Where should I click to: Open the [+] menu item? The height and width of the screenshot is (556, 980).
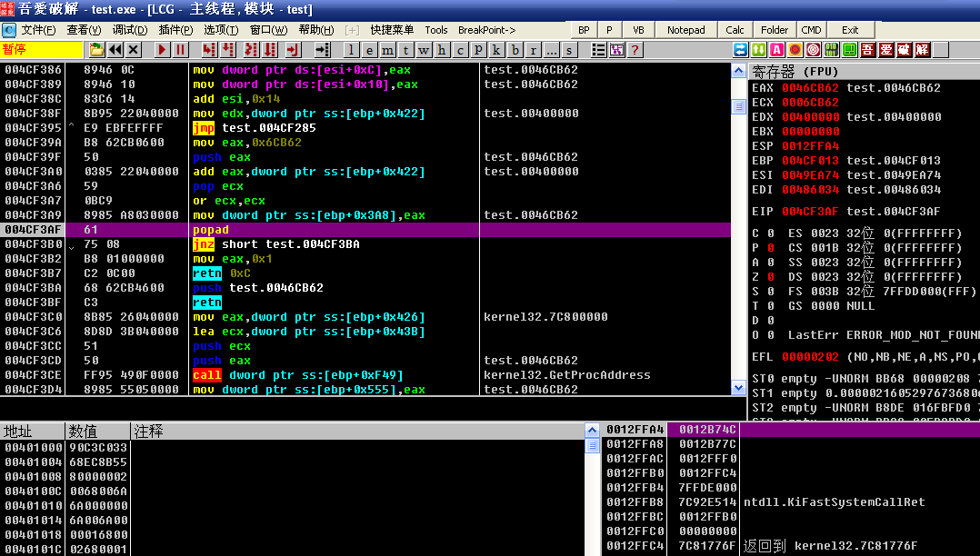pyautogui.click(x=352, y=30)
